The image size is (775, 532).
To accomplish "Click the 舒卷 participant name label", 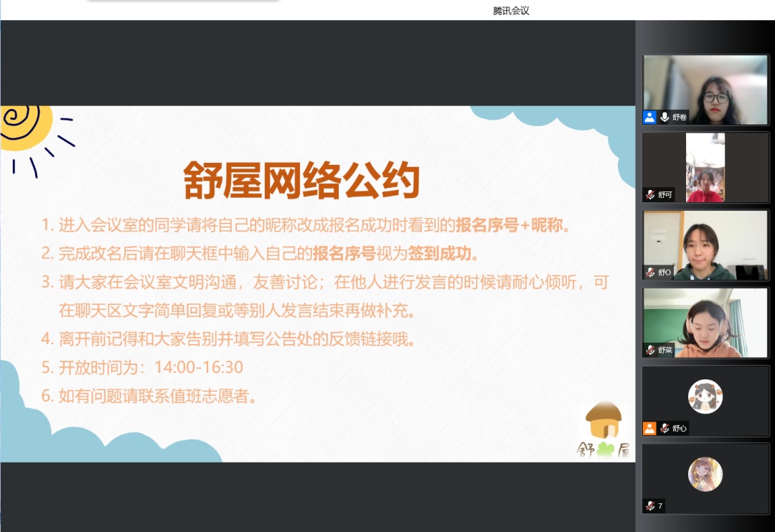I will [679, 117].
